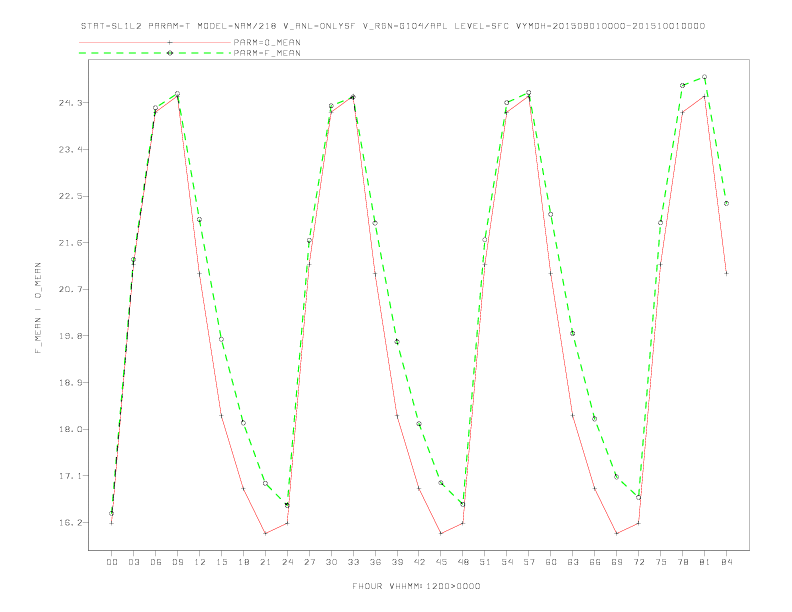Click x-axis tick label 81
This screenshot has width=792, height=612.
pos(705,562)
